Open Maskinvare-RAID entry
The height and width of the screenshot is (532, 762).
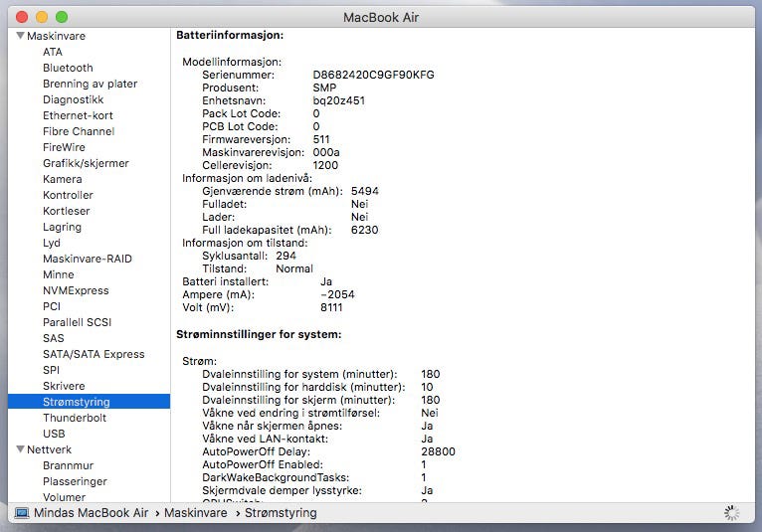pos(87,259)
